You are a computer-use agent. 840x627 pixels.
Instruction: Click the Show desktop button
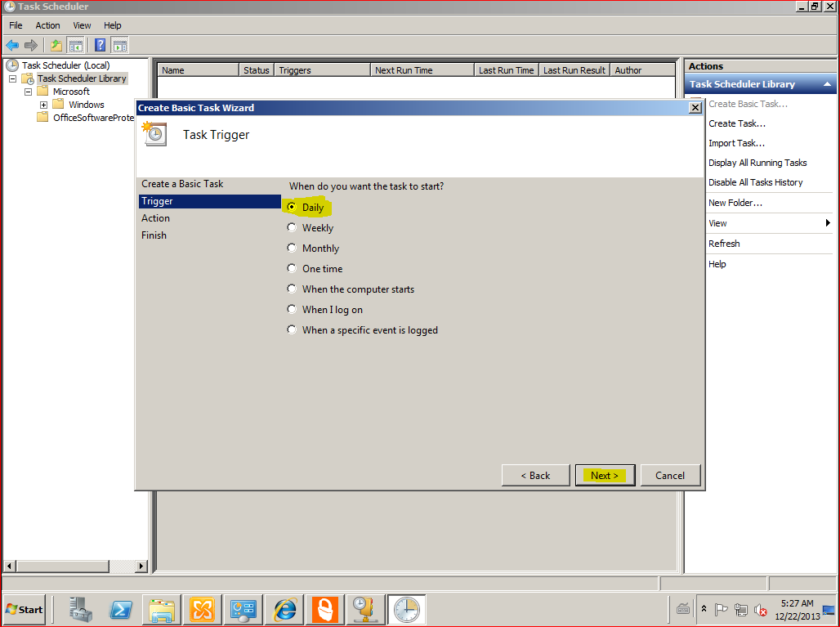tap(829, 610)
